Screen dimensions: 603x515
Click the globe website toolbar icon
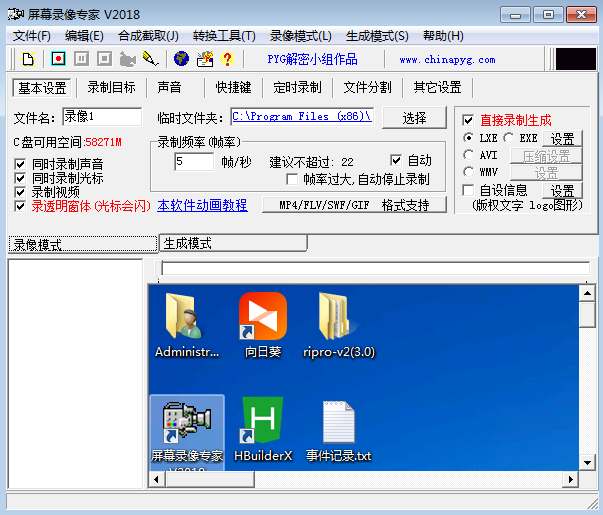(x=181, y=59)
